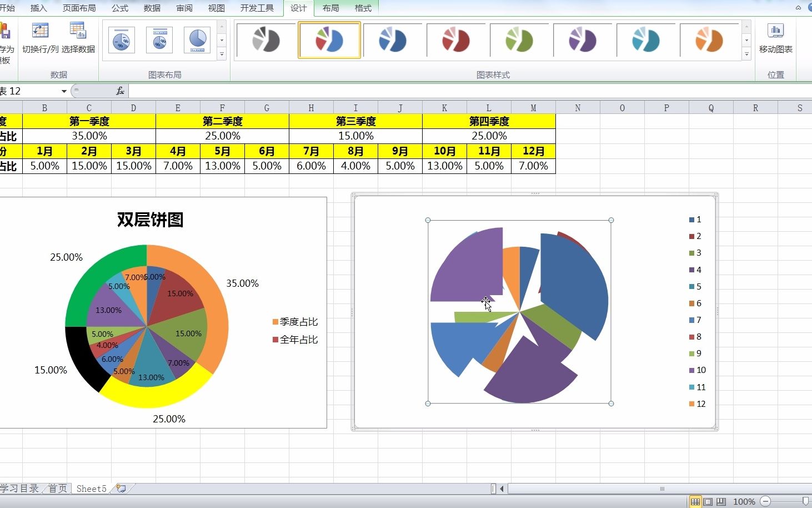Expand the chart styles gallery

tap(746, 54)
